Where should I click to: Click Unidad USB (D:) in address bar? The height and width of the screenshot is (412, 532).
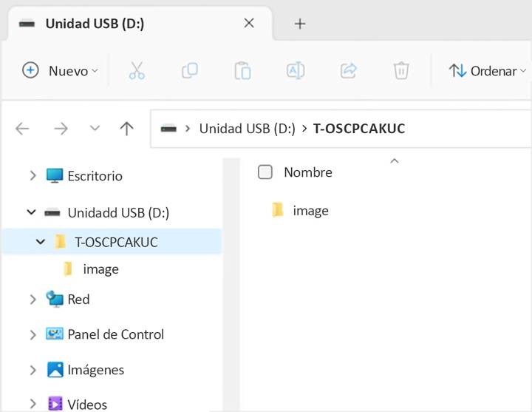(x=248, y=129)
